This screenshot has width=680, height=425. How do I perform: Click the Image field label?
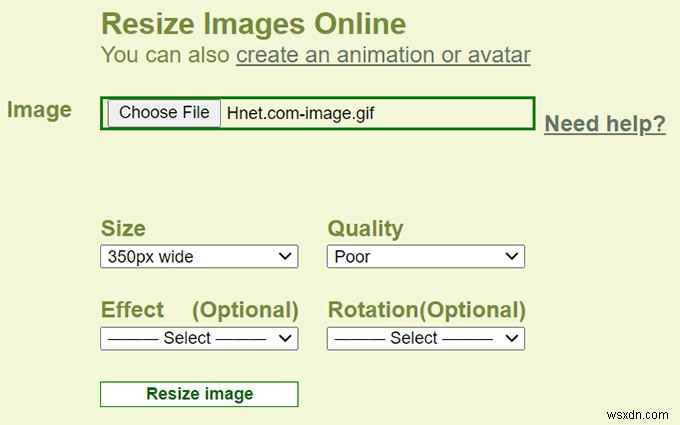[x=39, y=110]
